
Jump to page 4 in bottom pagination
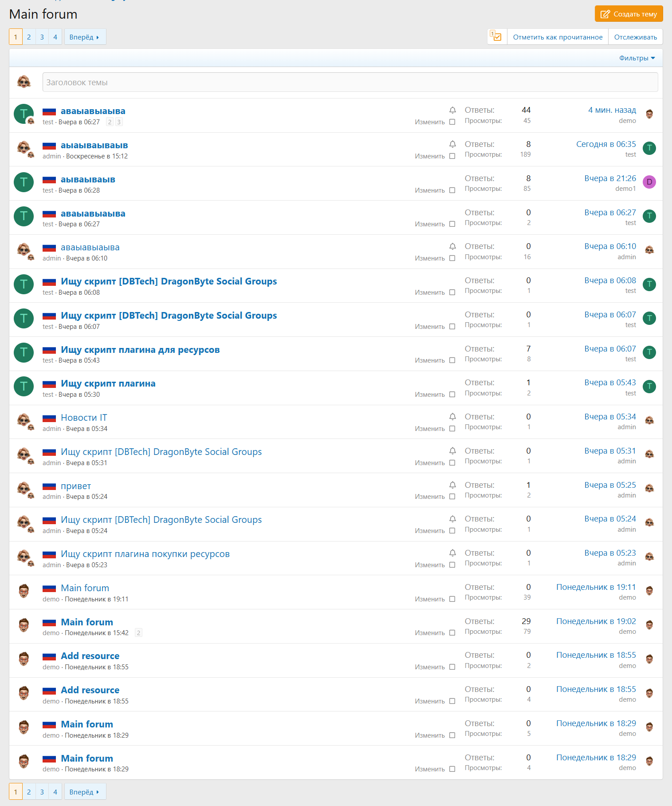click(x=55, y=792)
